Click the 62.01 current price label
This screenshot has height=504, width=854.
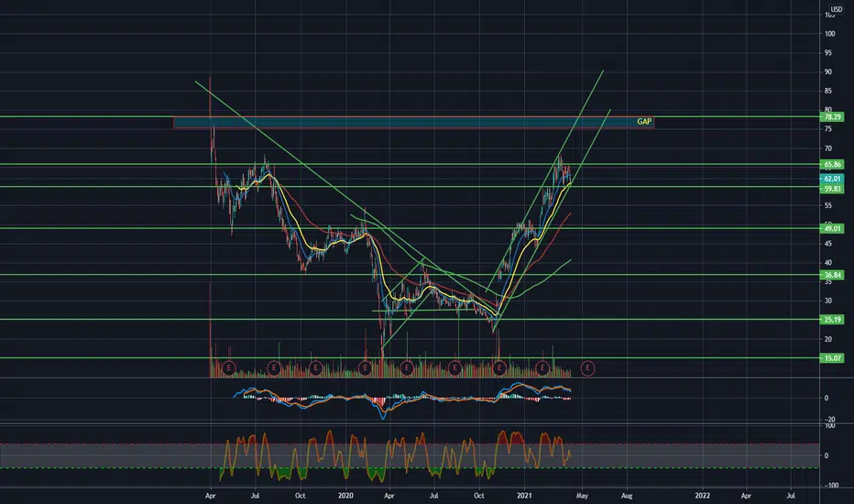click(x=832, y=179)
